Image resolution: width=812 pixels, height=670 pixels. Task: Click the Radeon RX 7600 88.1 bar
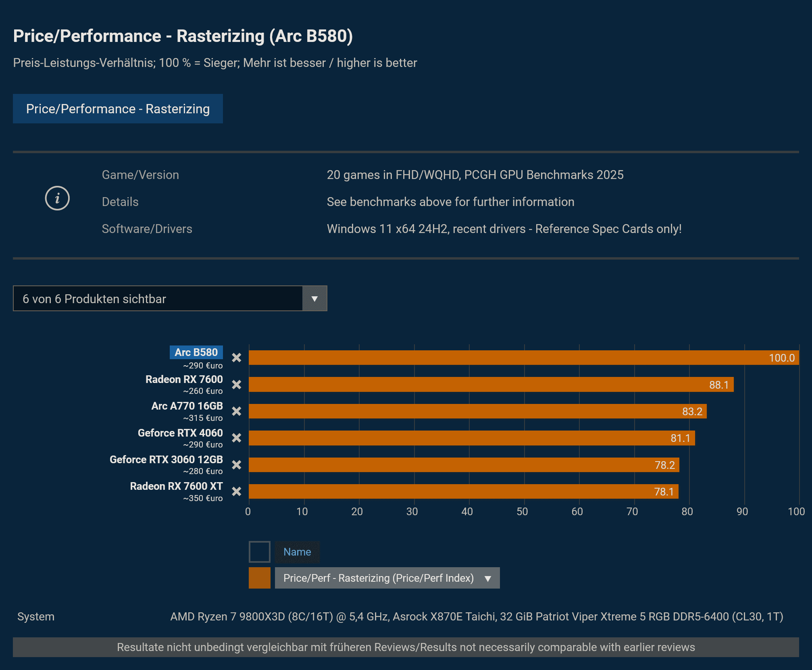click(x=491, y=385)
